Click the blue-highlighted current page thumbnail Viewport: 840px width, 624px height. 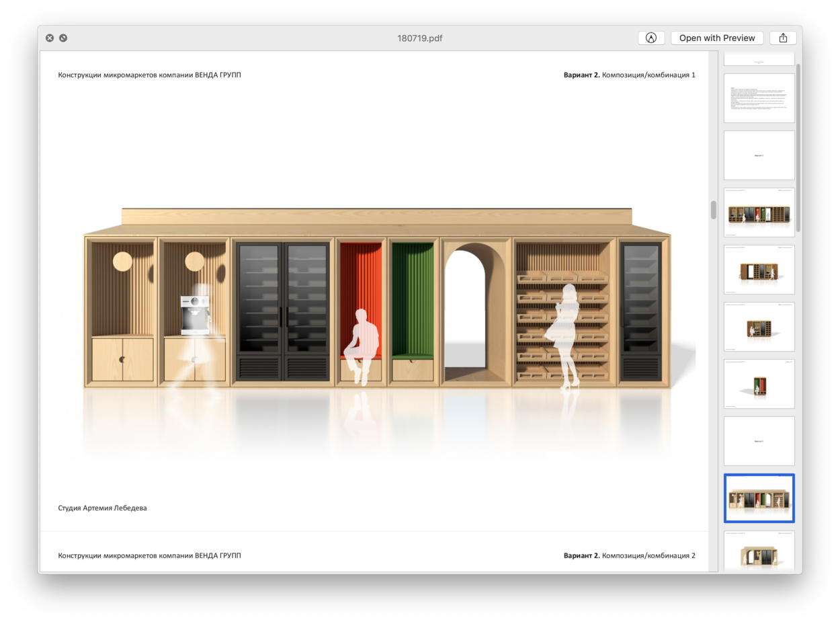click(759, 498)
